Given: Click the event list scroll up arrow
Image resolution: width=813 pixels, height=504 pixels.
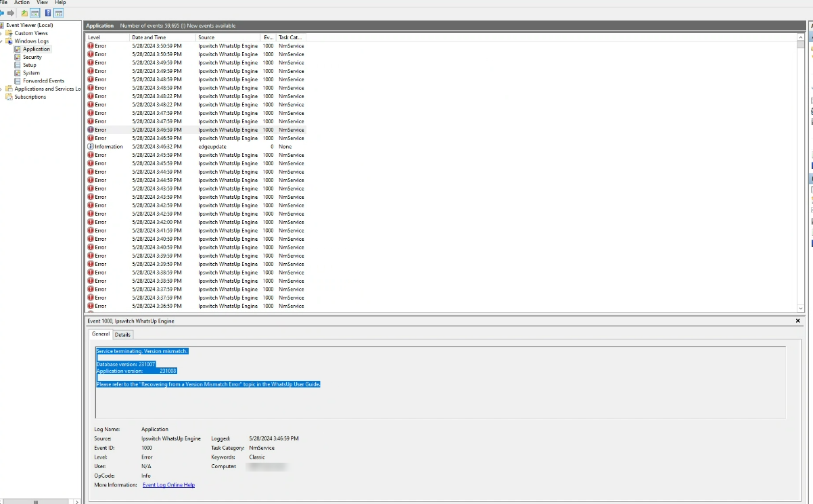Looking at the screenshot, I should [801, 37].
